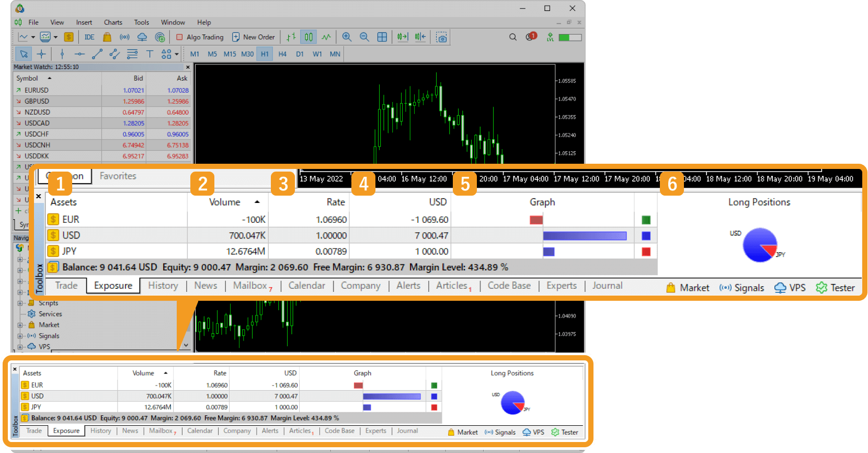Click the screenshot camera icon
The width and height of the screenshot is (868, 453).
click(x=441, y=38)
